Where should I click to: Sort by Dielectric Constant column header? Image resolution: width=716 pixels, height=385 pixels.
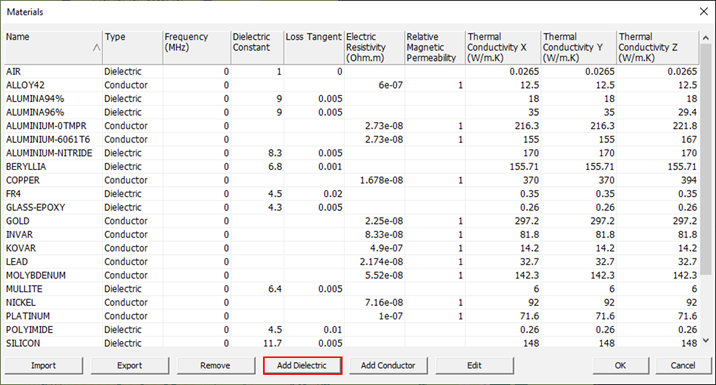[257, 47]
